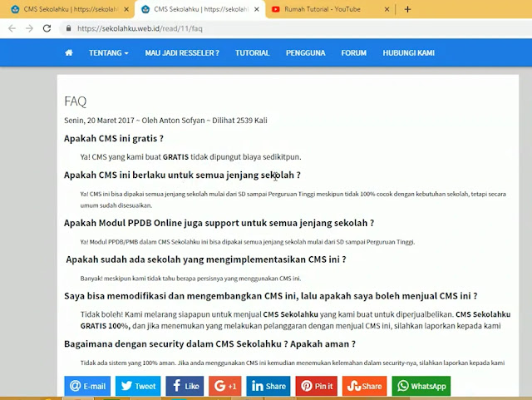Focus the address bar URL
This screenshot has width=532, height=400.
coord(140,28)
